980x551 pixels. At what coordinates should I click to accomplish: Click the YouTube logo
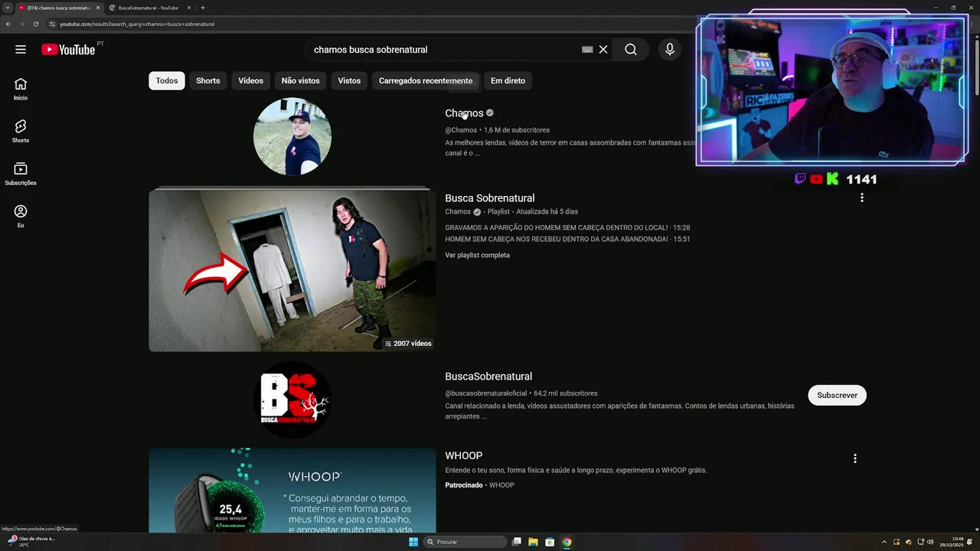coord(68,50)
